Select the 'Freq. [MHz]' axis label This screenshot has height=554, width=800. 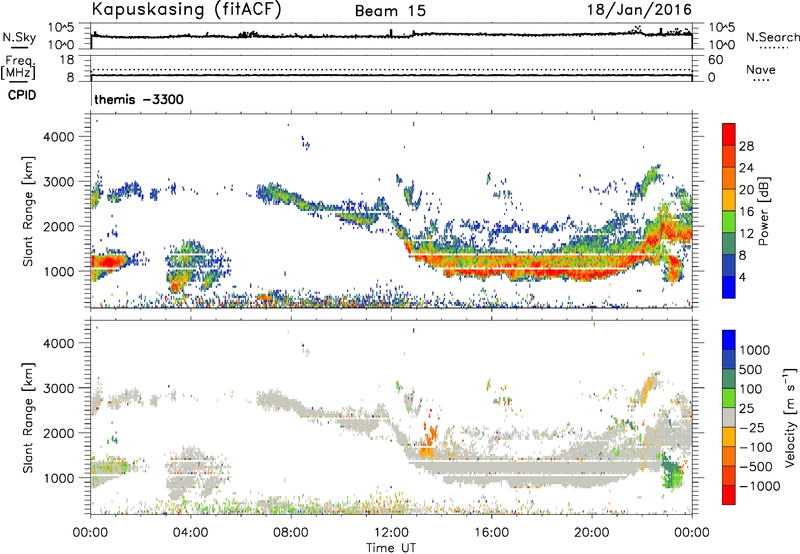[19, 68]
